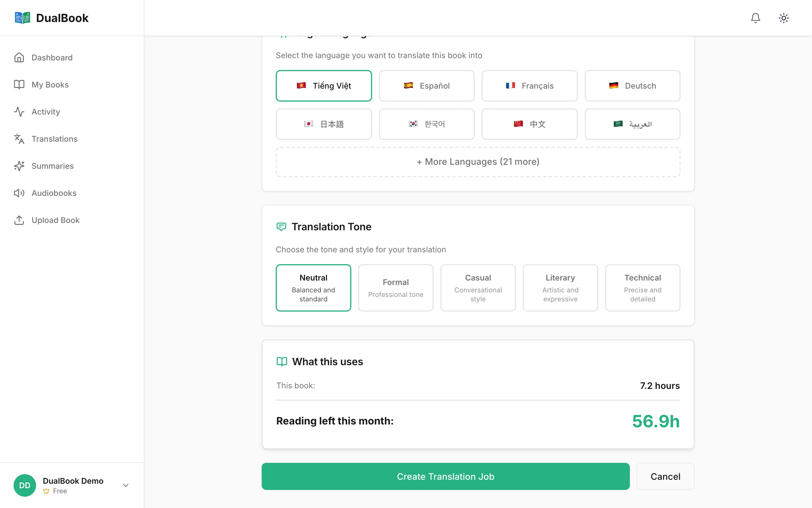This screenshot has width=812, height=508.
Task: Click the crown icon beside Free
Action: 46,491
